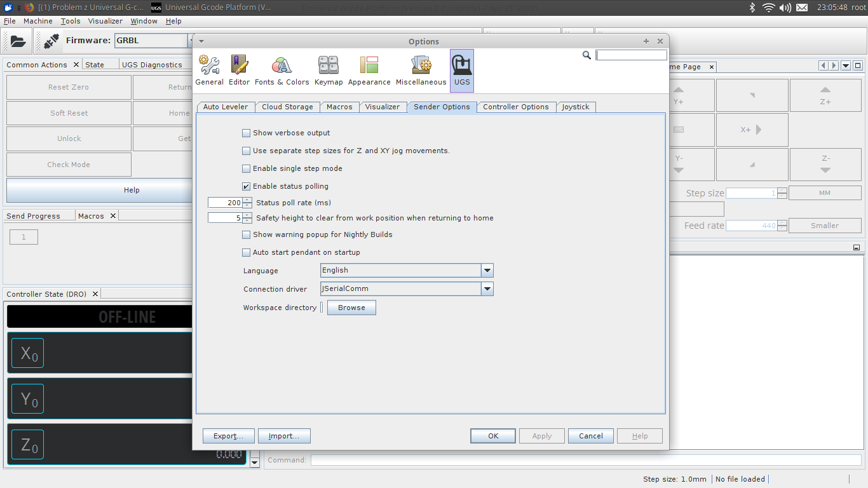Open the Appearance options category
This screenshot has height=488, width=868.
[x=369, y=71]
